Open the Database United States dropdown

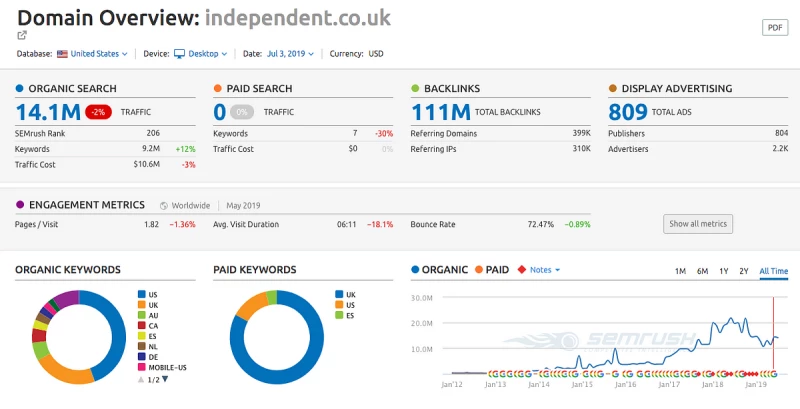pyautogui.click(x=97, y=54)
